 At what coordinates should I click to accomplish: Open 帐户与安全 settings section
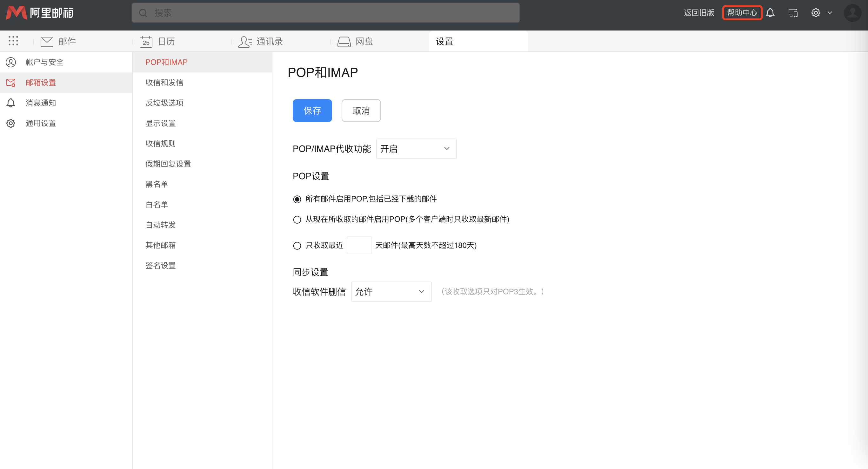pos(66,62)
